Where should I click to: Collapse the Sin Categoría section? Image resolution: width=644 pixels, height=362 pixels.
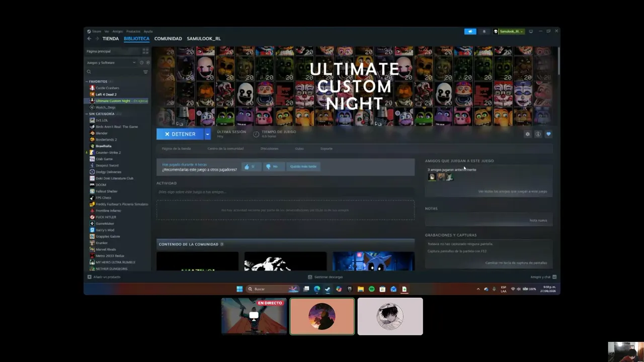[x=87, y=114]
